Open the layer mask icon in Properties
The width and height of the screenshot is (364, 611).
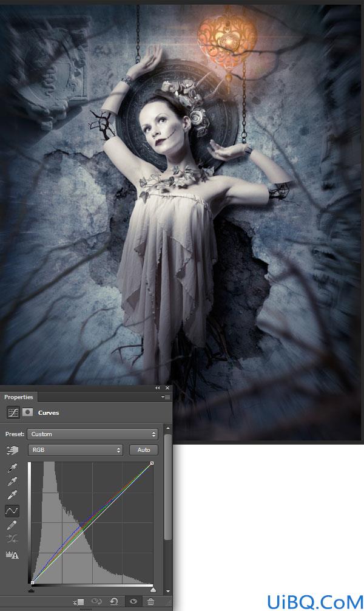[x=28, y=412]
